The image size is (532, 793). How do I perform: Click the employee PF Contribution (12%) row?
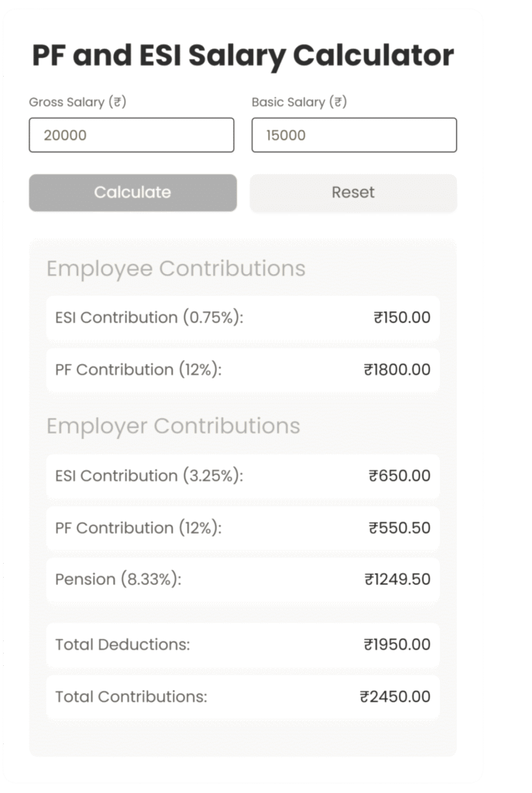coord(242,370)
